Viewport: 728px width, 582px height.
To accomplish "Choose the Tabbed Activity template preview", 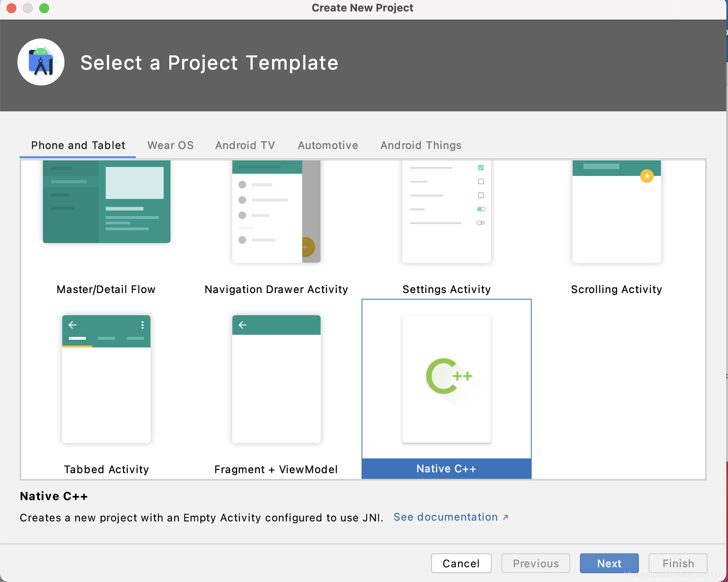I will pos(106,379).
